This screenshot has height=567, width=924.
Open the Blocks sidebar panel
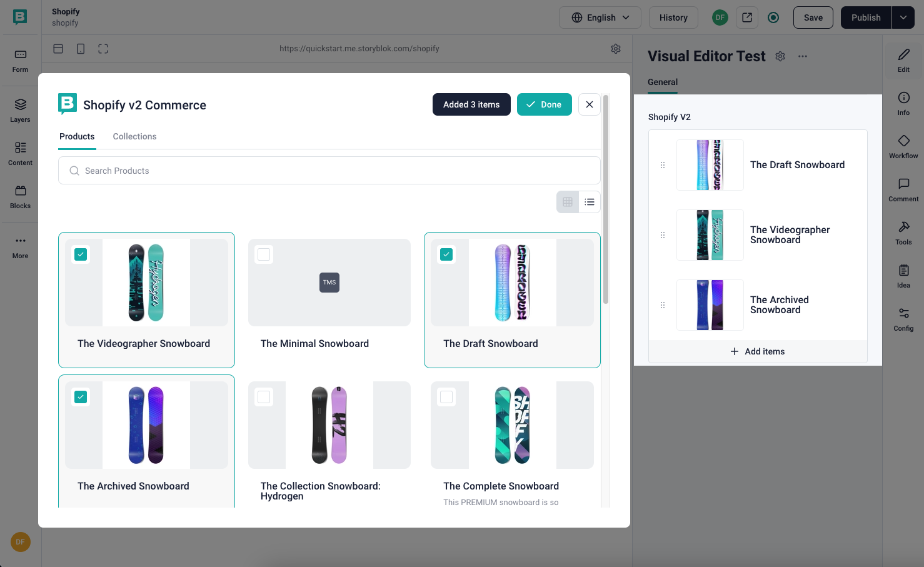point(20,196)
